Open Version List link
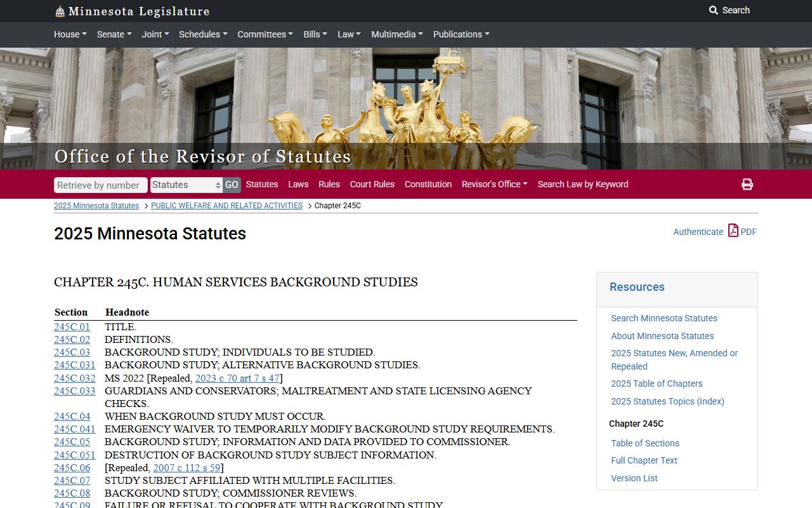The width and height of the screenshot is (812, 508). [634, 478]
